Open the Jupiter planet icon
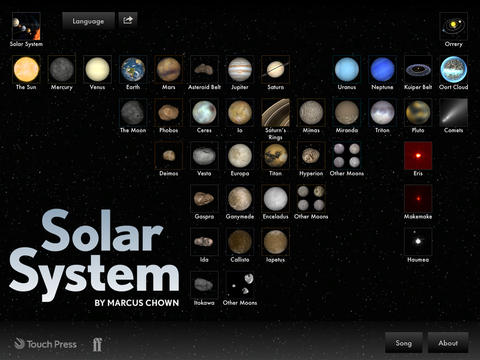Image resolution: width=480 pixels, height=360 pixels. [240, 69]
